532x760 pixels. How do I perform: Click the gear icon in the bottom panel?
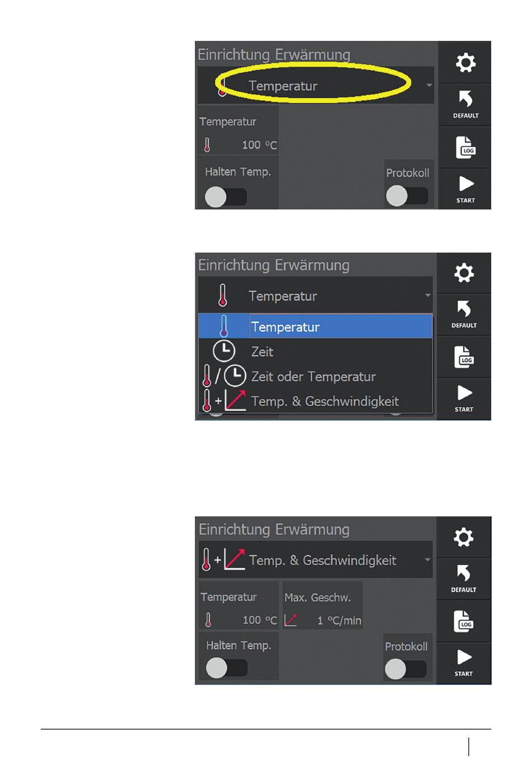464,537
